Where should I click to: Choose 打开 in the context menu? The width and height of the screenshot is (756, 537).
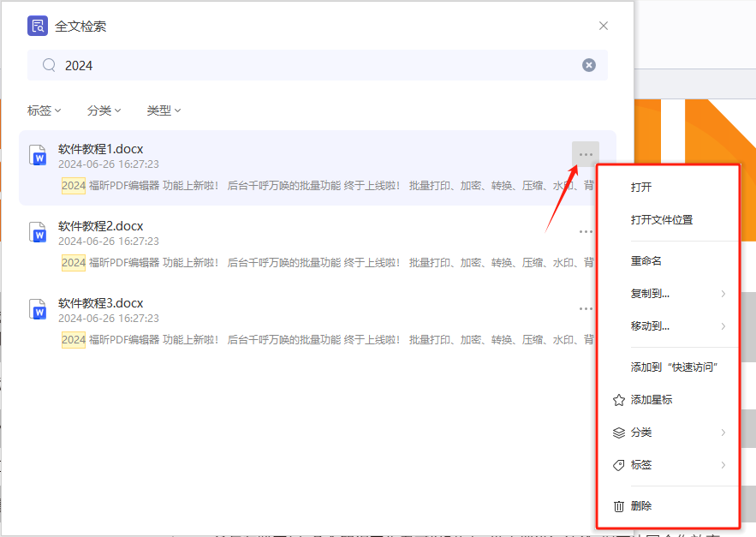pyautogui.click(x=669, y=188)
